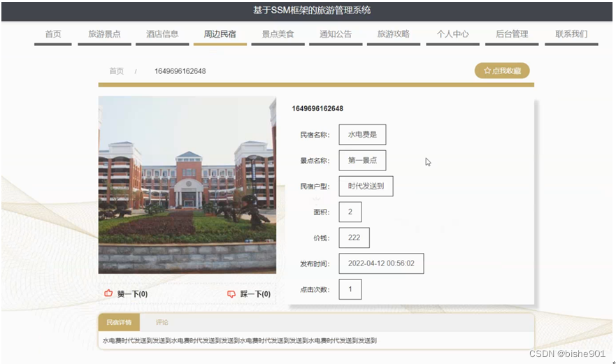Viewport: 616px width, 364px height.
Task: Select the 周边民宿 navigation item
Action: pyautogui.click(x=220, y=34)
